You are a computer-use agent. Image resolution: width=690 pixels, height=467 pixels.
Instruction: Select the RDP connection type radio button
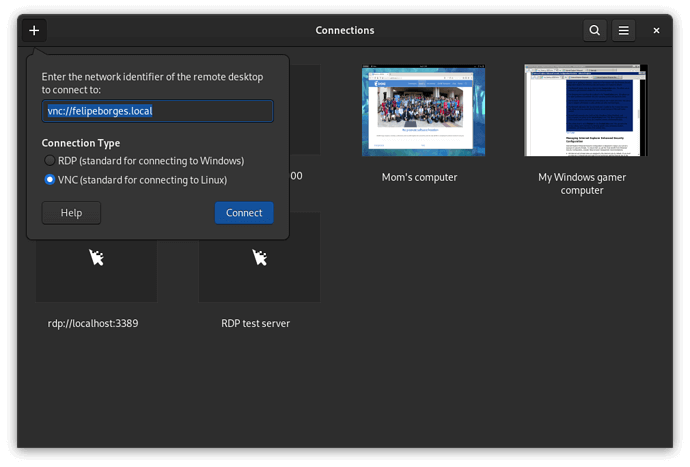point(50,160)
